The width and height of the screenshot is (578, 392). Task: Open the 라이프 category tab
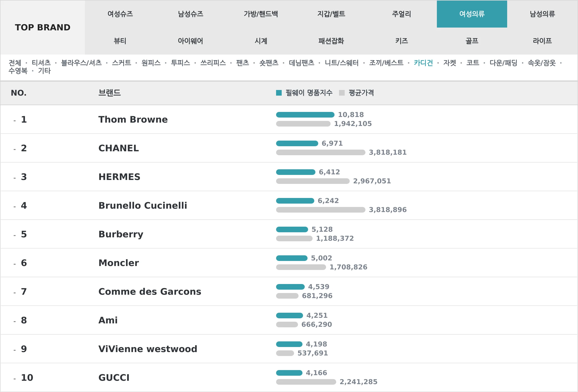542,41
